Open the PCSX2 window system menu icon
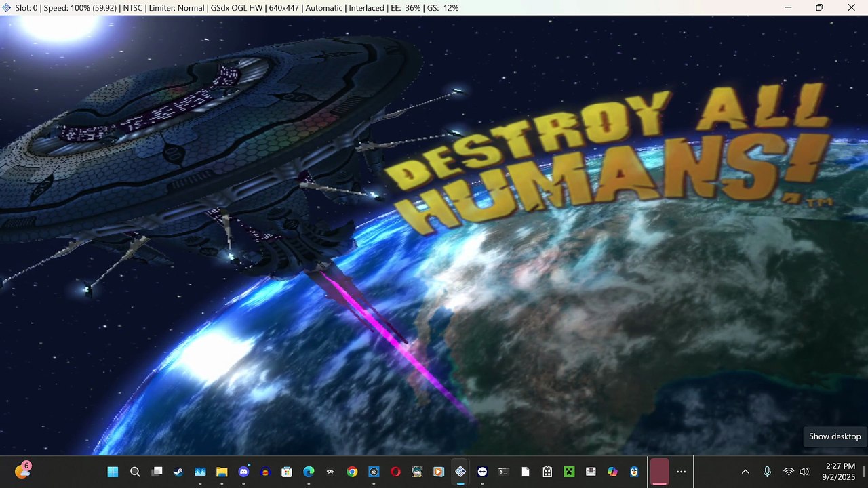This screenshot has width=868, height=488. [7, 7]
